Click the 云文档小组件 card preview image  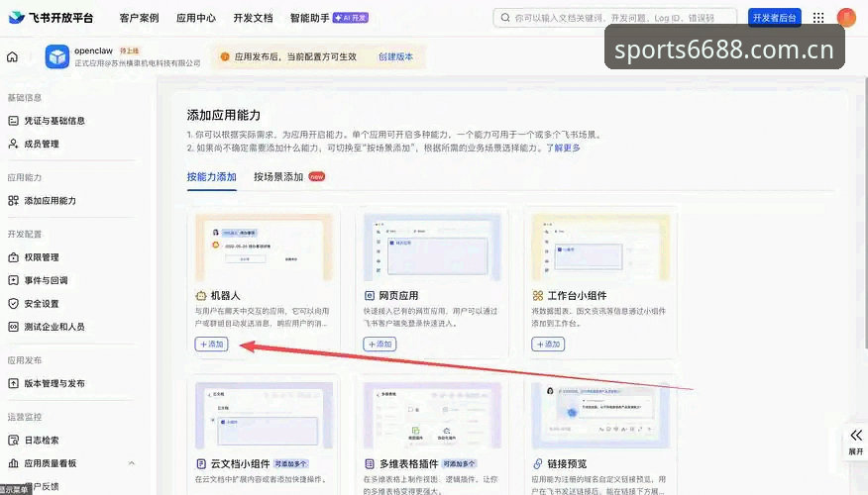264,416
